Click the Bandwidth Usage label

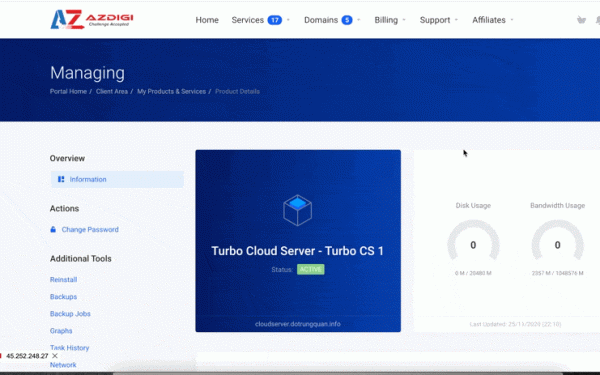click(558, 205)
